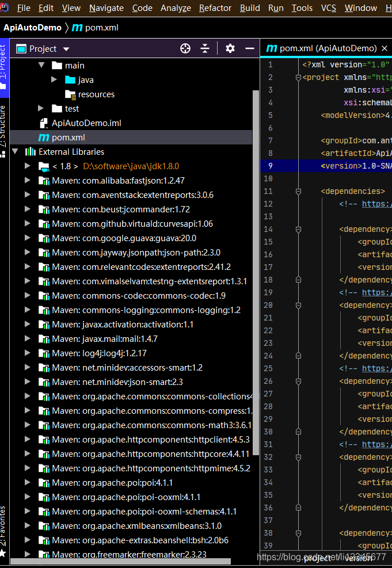Screen dimensions: 392x568
Task: Open the Navigate menu
Action: pyautogui.click(x=106, y=8)
